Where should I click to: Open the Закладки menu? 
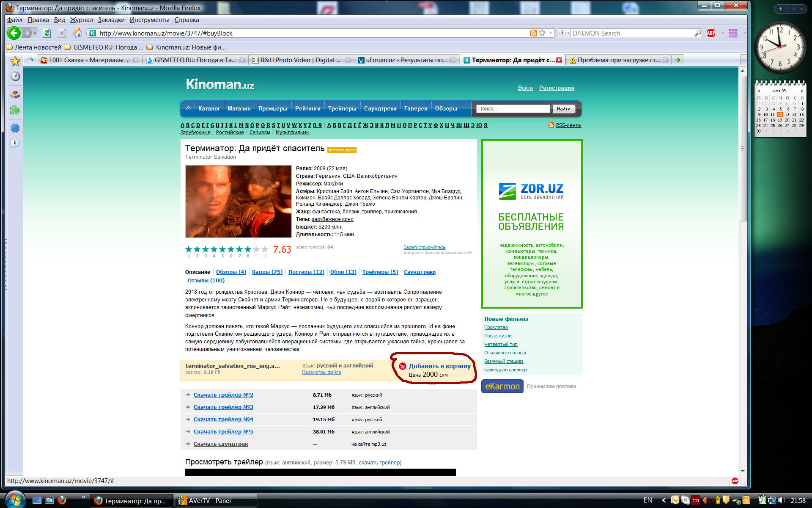tap(111, 20)
